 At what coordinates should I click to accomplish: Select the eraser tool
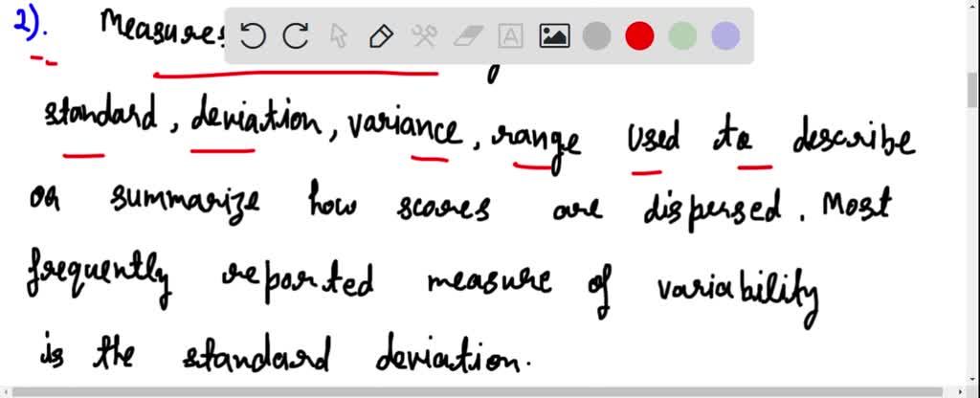467,36
